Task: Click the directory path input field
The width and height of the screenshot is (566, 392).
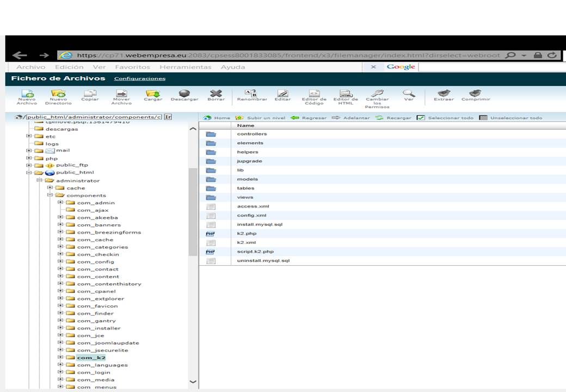Action: [94, 117]
